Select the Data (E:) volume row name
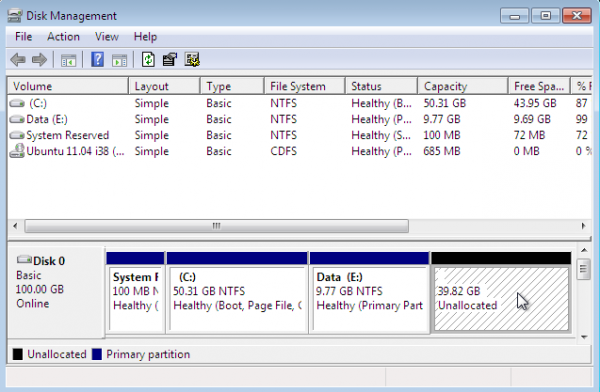 pos(47,119)
